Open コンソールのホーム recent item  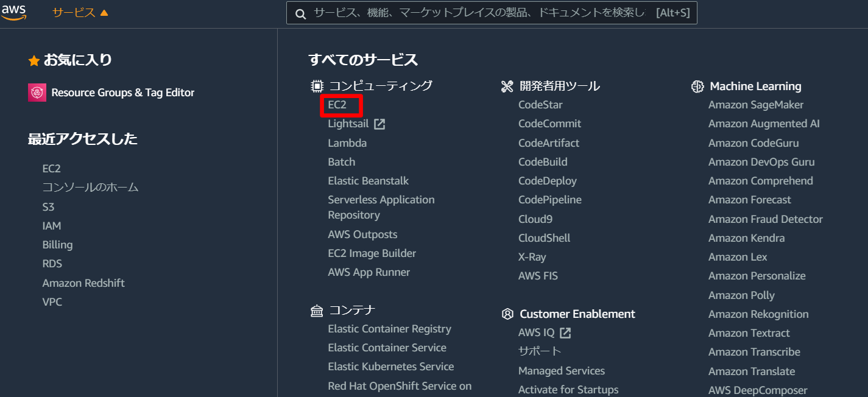pyautogui.click(x=90, y=188)
